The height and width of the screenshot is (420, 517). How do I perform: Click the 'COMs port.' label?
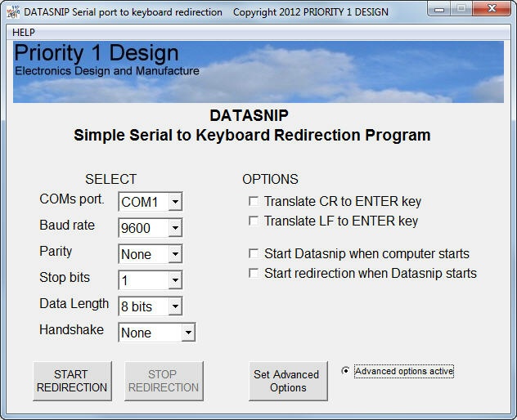point(72,199)
